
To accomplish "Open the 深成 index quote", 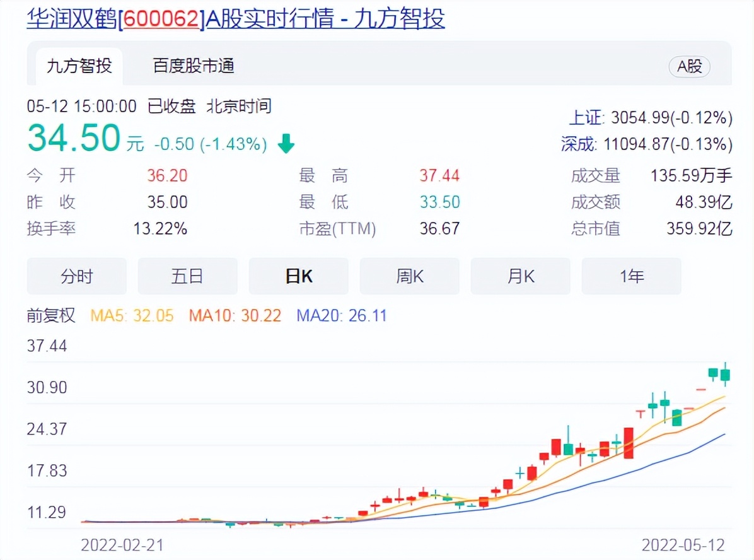I will point(647,144).
